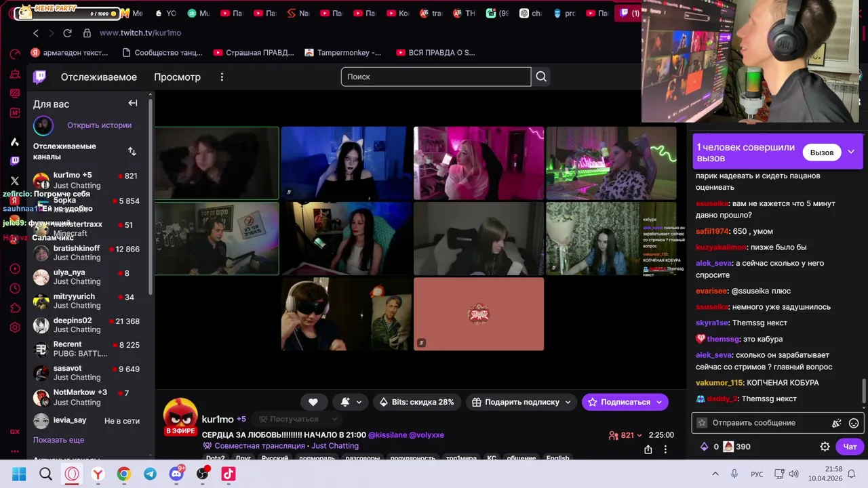Open 'Tampermonkey' bookmark
This screenshot has height=488, width=868.
(x=343, y=52)
